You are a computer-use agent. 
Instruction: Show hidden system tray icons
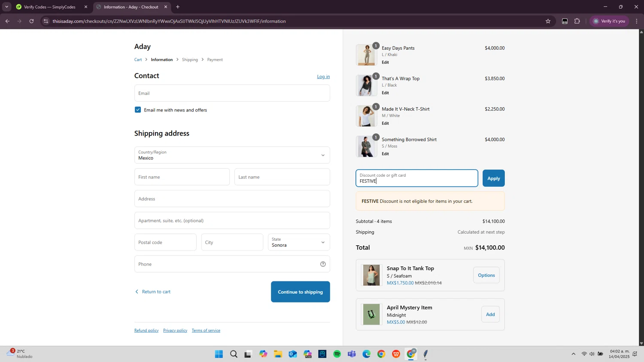pyautogui.click(x=573, y=354)
